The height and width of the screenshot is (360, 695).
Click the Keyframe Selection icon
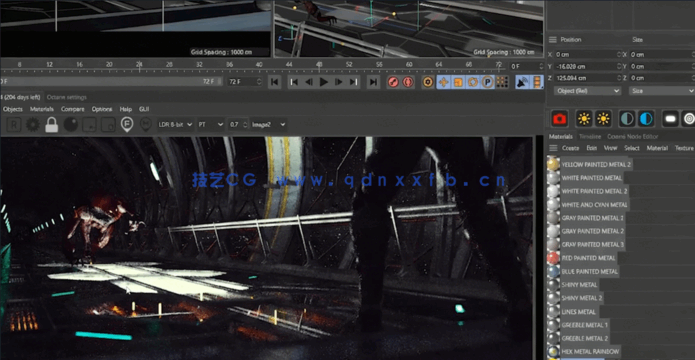pos(428,82)
